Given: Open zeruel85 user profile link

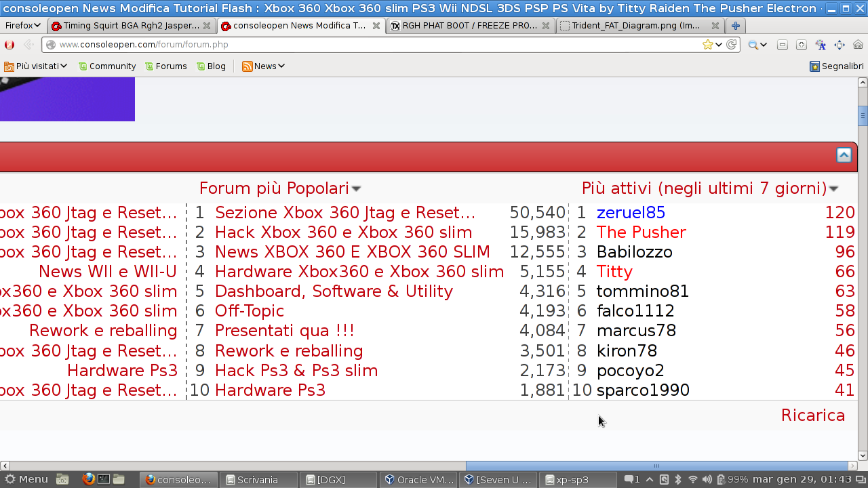Looking at the screenshot, I should point(631,213).
